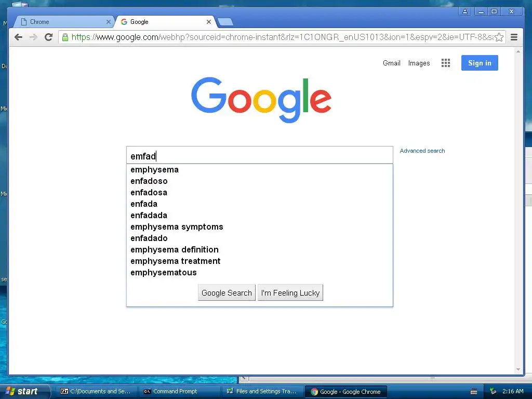Switch to the C:\Documents and Se... 7-Zip taskbar window
Image resolution: width=532 pixels, height=399 pixels.
pyautogui.click(x=97, y=392)
